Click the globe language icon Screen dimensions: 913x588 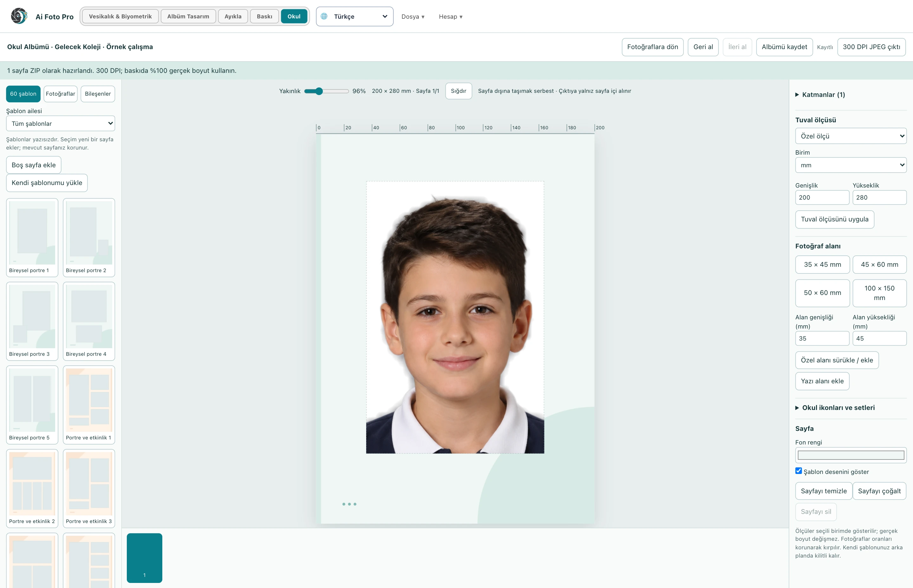click(x=324, y=16)
